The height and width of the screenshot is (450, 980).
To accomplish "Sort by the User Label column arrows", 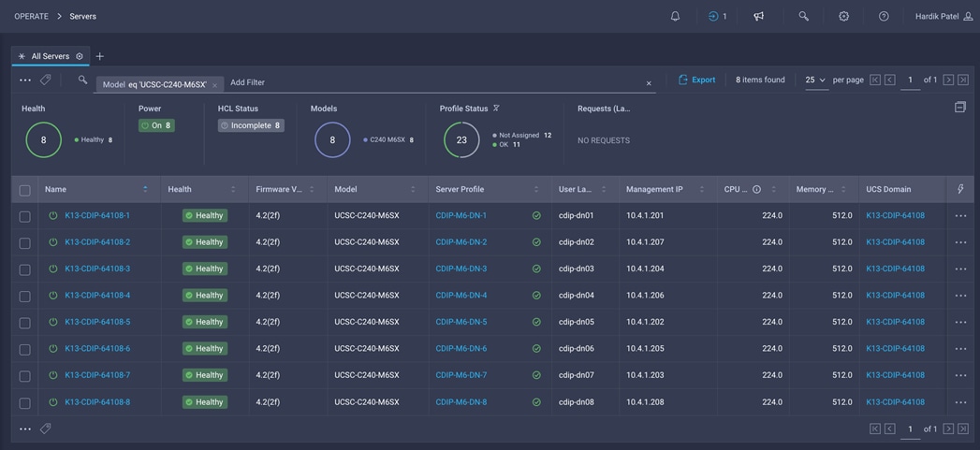I will pos(604,189).
